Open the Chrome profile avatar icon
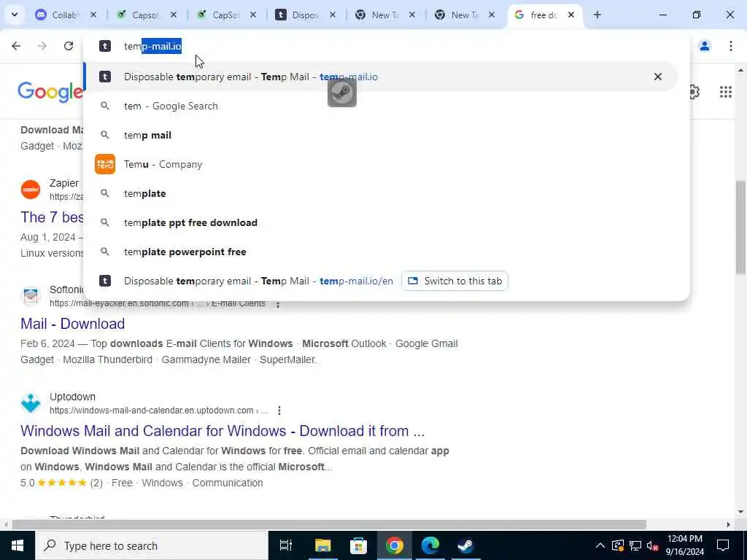747x560 pixels. [x=705, y=46]
